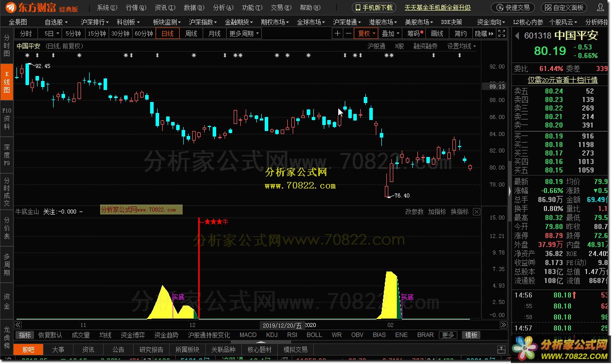Click the double-arrow expand icon next to 隐藏

[x=492, y=33]
